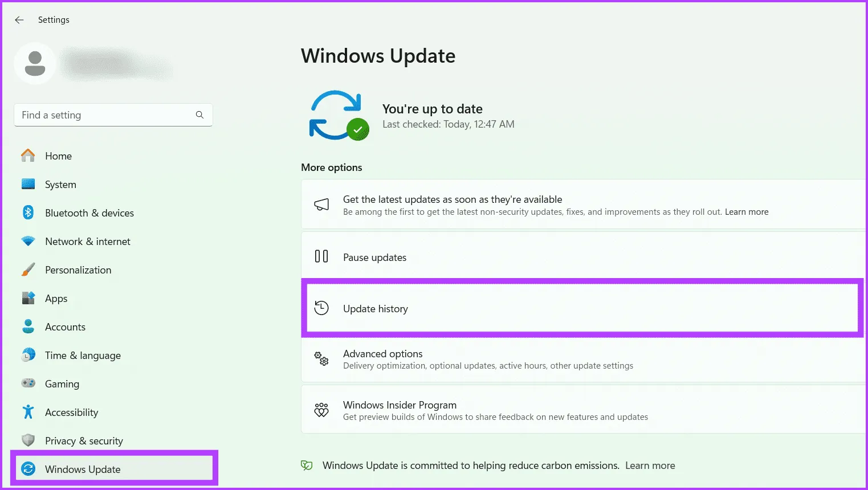Select System in the sidebar
868x490 pixels.
(60, 184)
